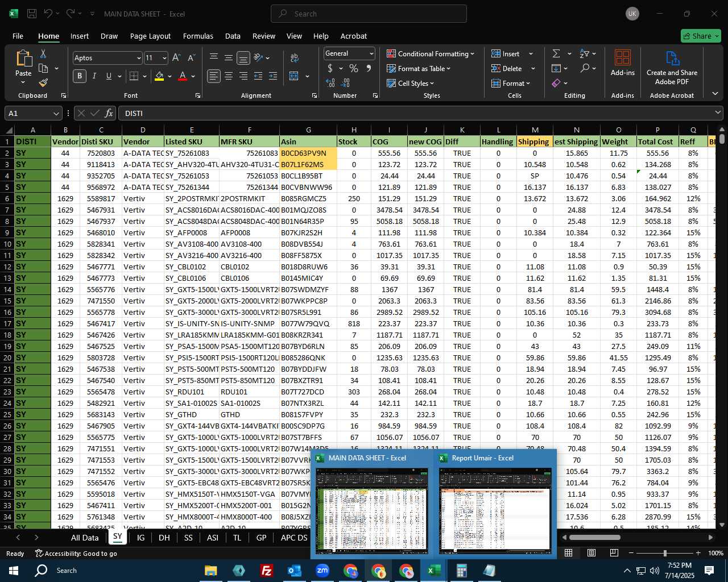The image size is (728, 582).
Task: Open the Aptos font name dropdown
Action: click(x=138, y=58)
